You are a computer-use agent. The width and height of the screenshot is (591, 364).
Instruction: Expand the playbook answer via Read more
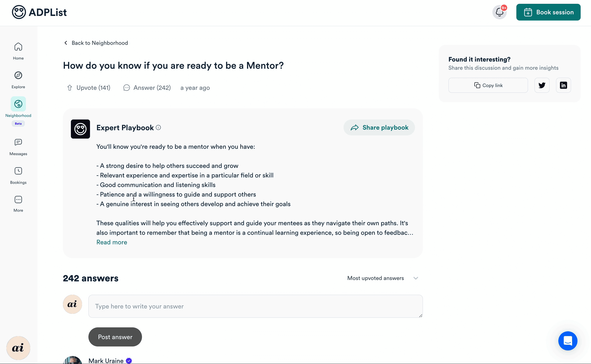pyautogui.click(x=112, y=242)
